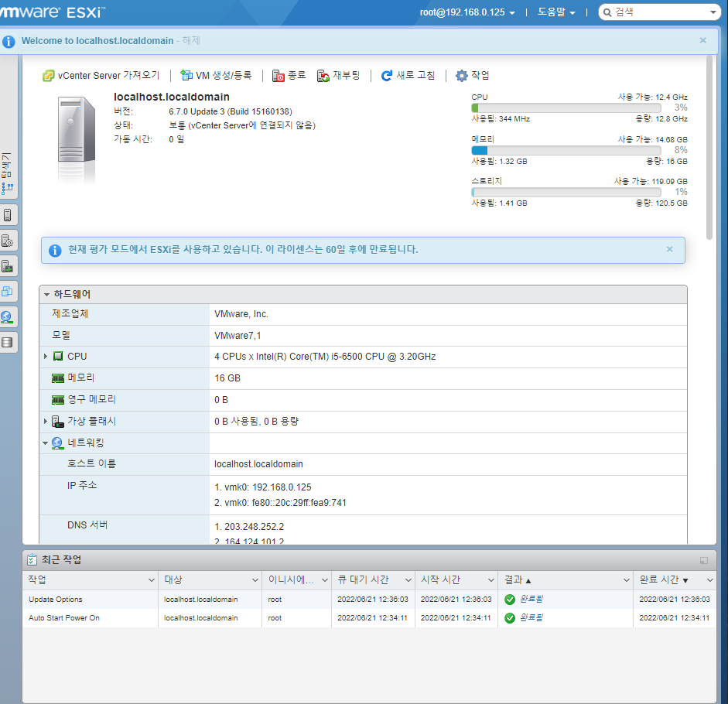Open the 시작 시간 column dropdown
Image resolution: width=728 pixels, height=704 pixels.
(491, 580)
